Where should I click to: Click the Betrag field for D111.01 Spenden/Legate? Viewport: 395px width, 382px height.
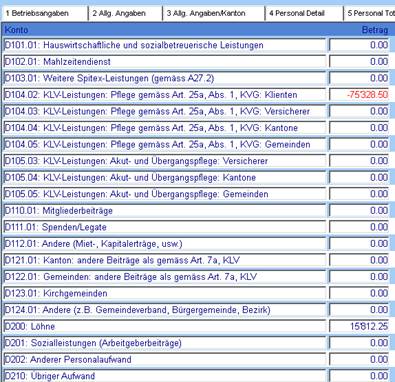click(x=359, y=227)
